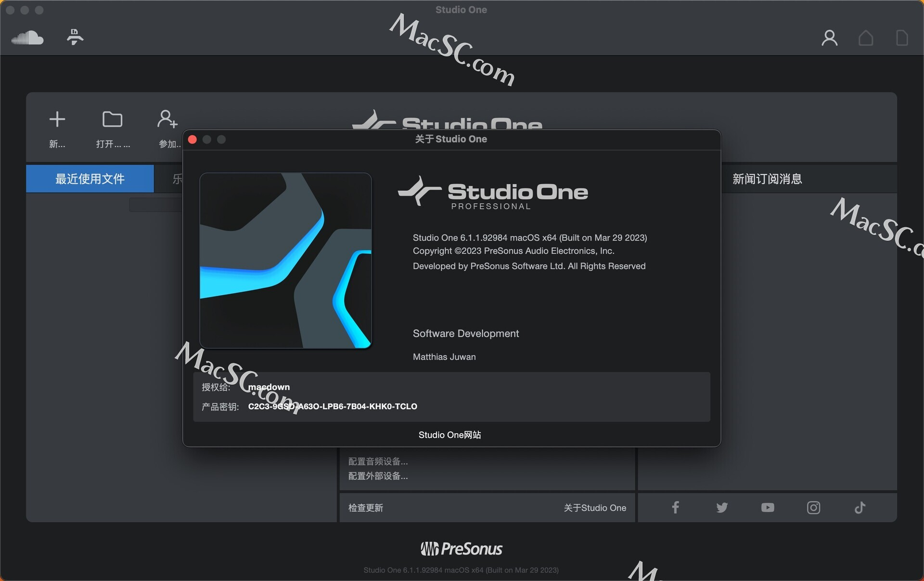This screenshot has height=581, width=924.
Task: Click the bottom version string in main window
Action: (x=461, y=570)
